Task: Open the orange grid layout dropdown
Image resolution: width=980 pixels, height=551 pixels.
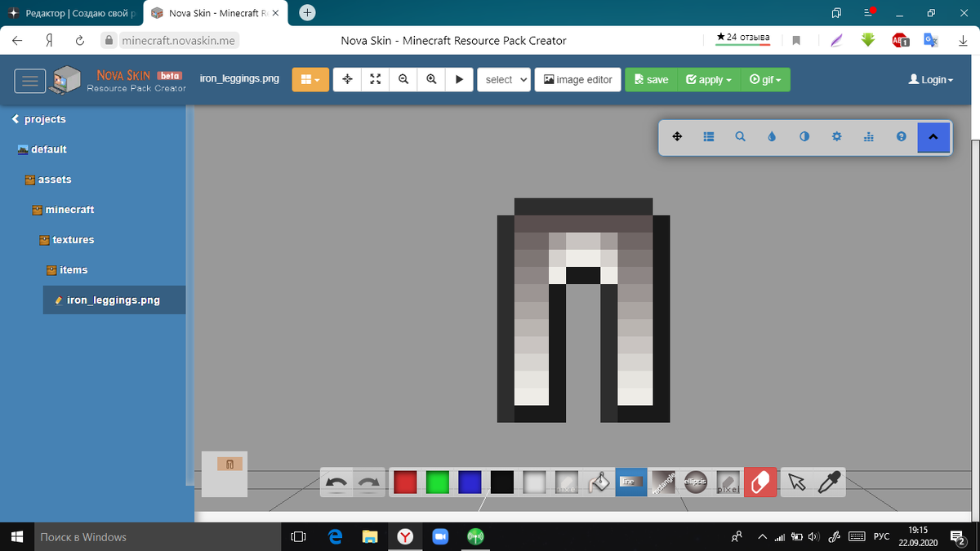Action: [x=310, y=79]
